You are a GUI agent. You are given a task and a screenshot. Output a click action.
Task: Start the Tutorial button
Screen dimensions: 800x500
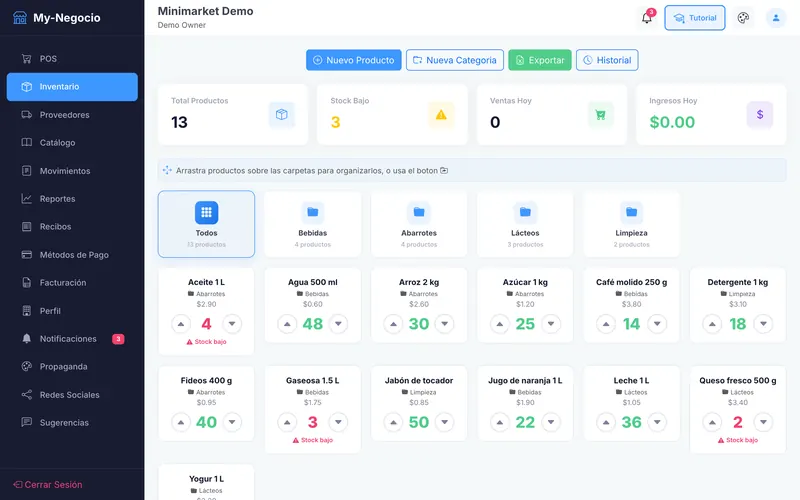tap(695, 18)
